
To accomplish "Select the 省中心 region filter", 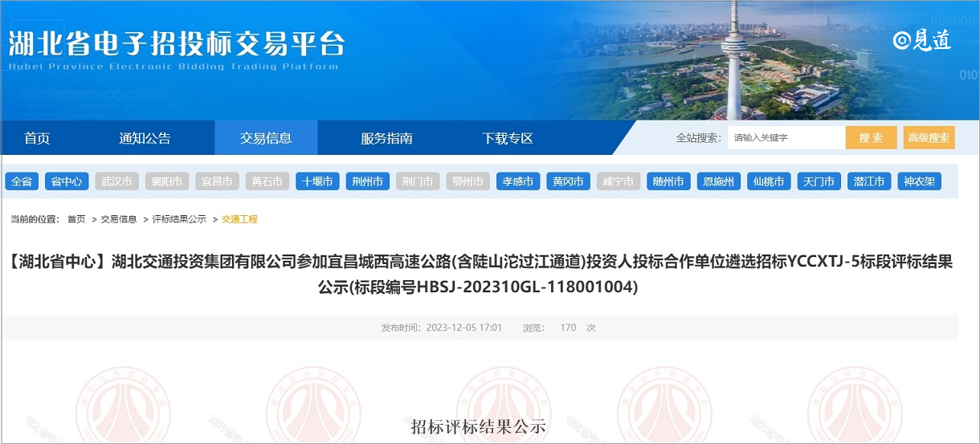I will (x=66, y=181).
